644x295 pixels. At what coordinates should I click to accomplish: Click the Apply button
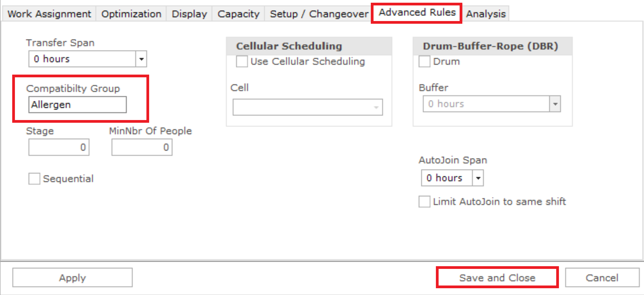click(x=73, y=278)
